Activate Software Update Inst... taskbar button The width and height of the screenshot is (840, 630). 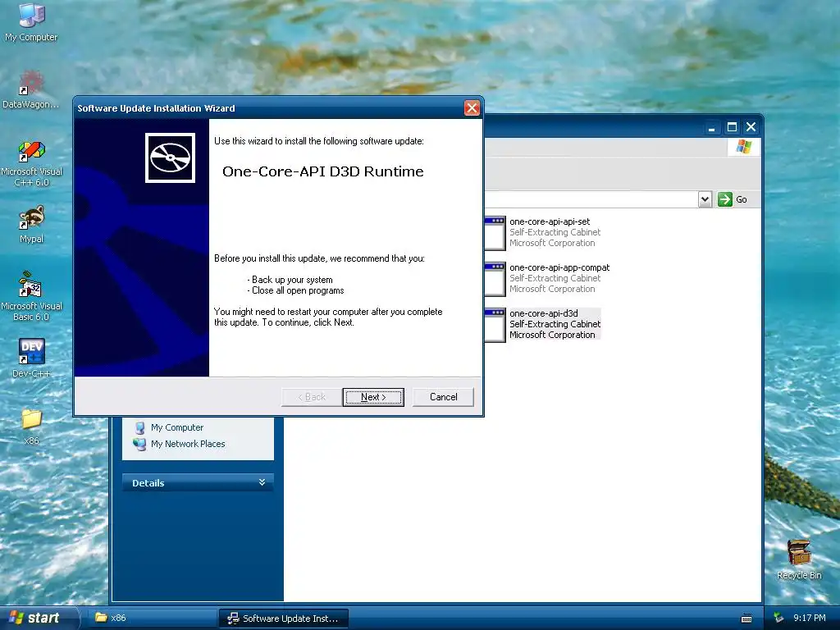tap(283, 618)
